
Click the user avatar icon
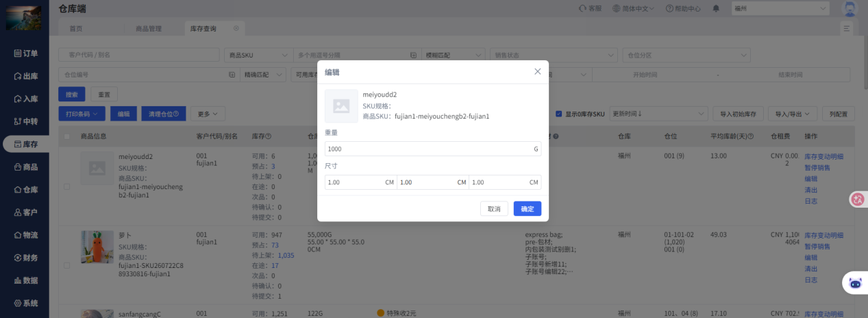tap(850, 9)
